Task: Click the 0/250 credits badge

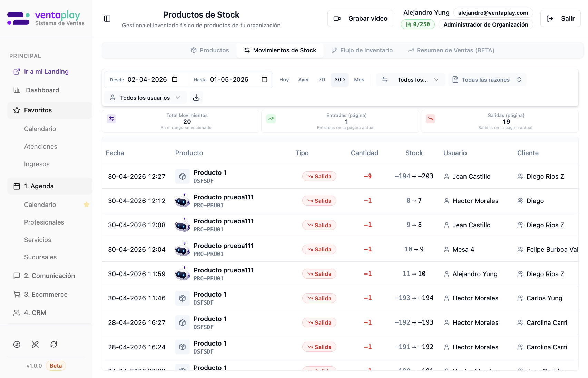Action: [418, 24]
